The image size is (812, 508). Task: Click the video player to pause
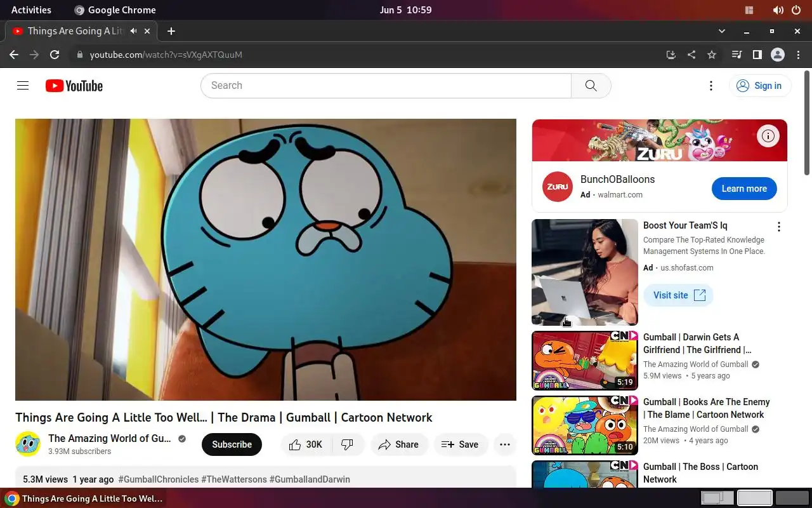pos(266,260)
